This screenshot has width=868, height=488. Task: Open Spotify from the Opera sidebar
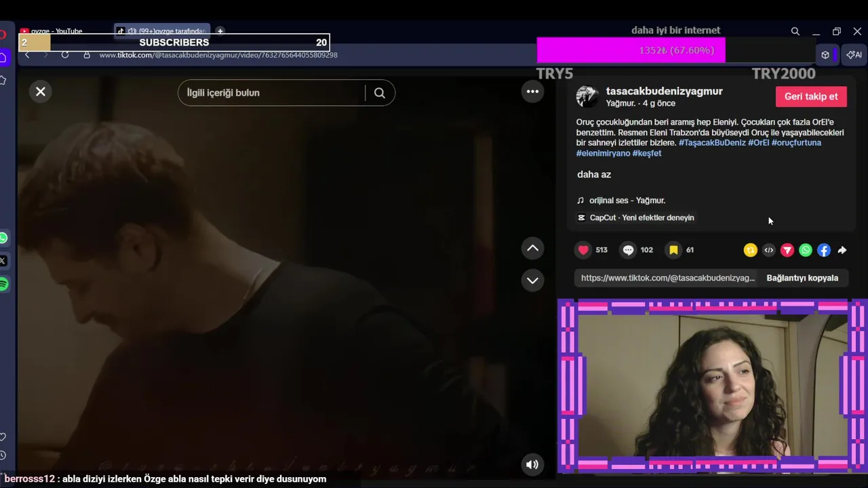(x=3, y=284)
